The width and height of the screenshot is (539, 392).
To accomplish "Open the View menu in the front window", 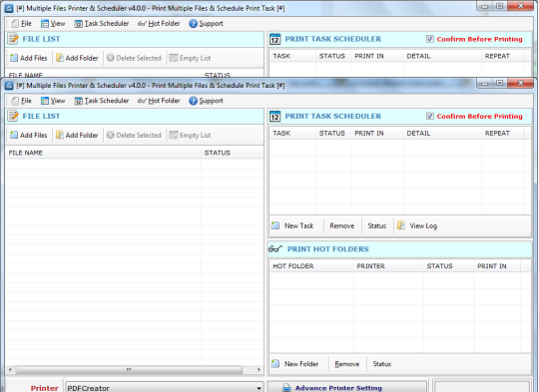I will pos(53,101).
